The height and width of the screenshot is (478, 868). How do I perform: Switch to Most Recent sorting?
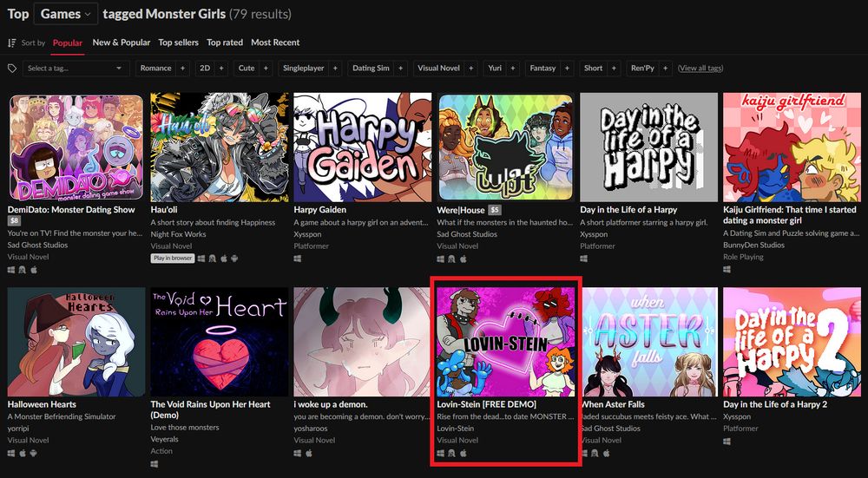point(275,43)
